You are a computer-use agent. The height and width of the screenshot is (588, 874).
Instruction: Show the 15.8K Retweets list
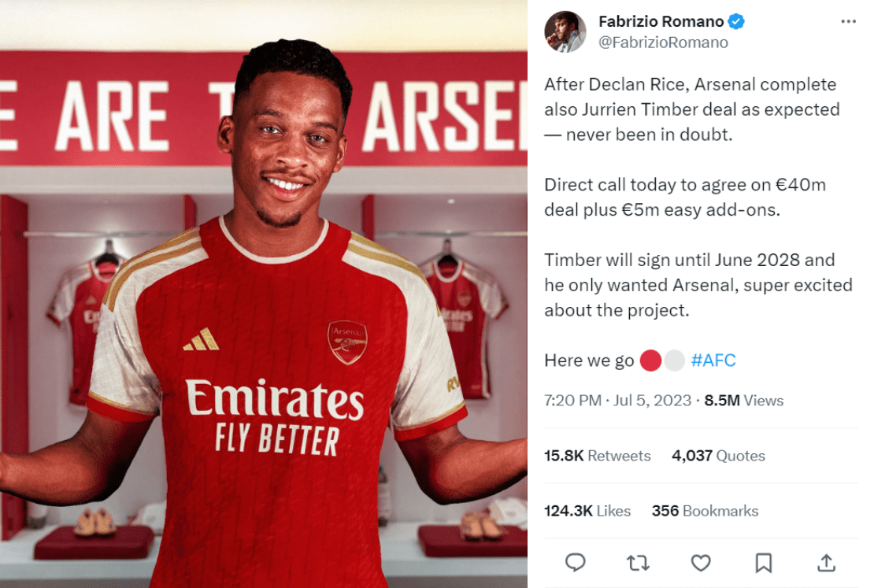tap(597, 456)
